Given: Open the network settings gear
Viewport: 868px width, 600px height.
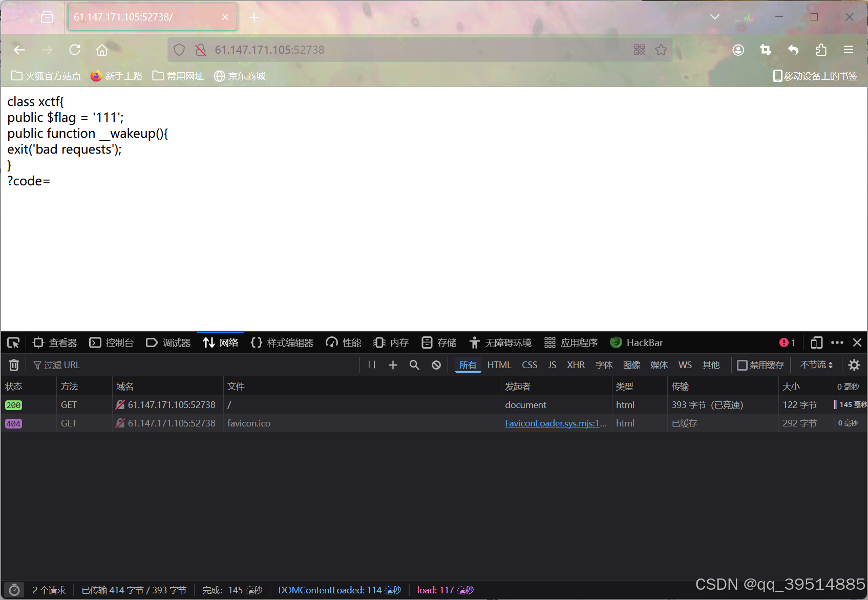Looking at the screenshot, I should (854, 365).
